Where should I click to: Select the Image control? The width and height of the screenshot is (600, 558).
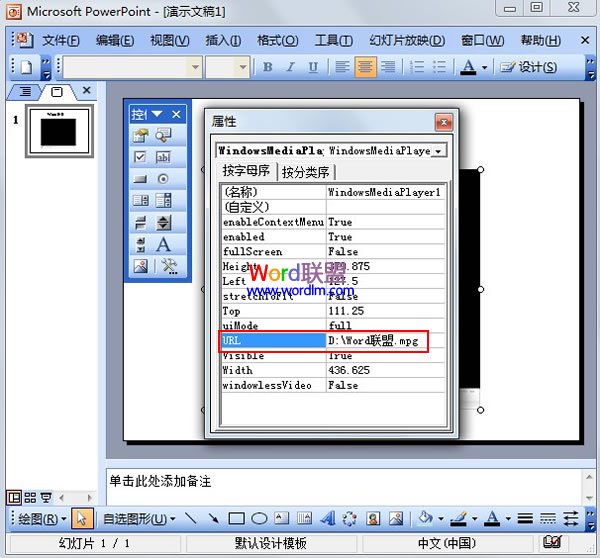(x=140, y=266)
